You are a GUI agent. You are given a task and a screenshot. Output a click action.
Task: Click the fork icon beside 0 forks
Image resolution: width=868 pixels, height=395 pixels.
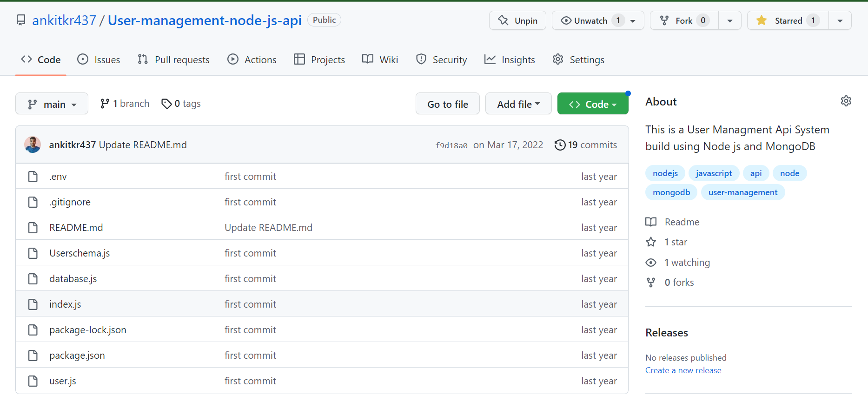pos(651,283)
